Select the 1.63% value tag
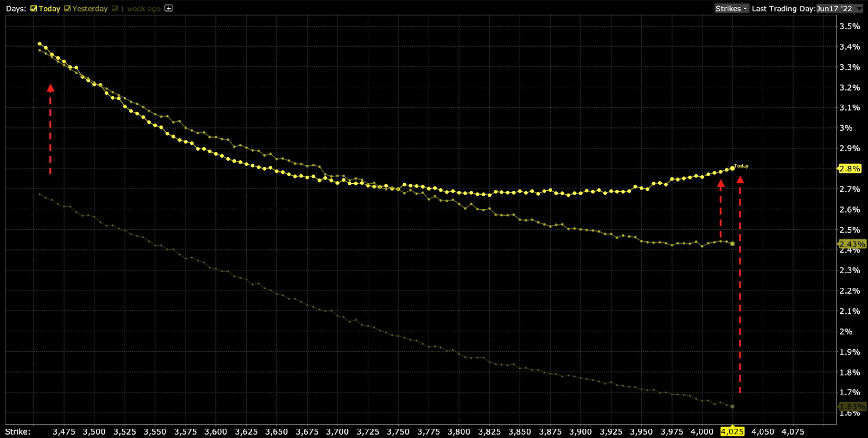Image resolution: width=868 pixels, height=438 pixels. pyautogui.click(x=852, y=407)
